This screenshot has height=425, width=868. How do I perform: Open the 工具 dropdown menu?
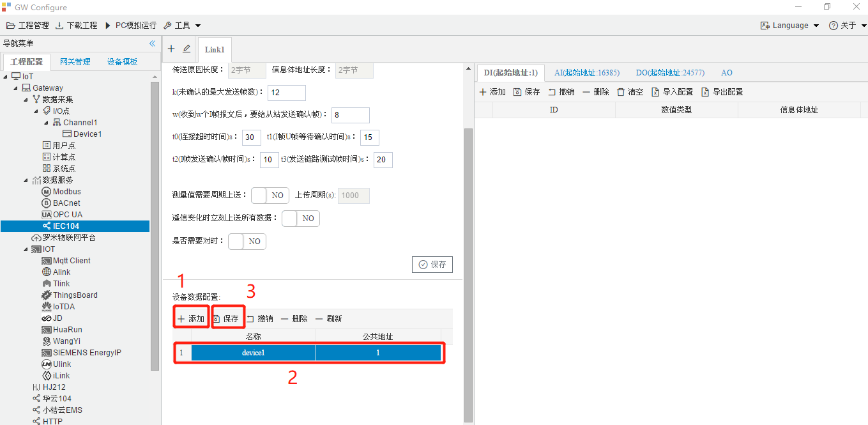pyautogui.click(x=182, y=26)
